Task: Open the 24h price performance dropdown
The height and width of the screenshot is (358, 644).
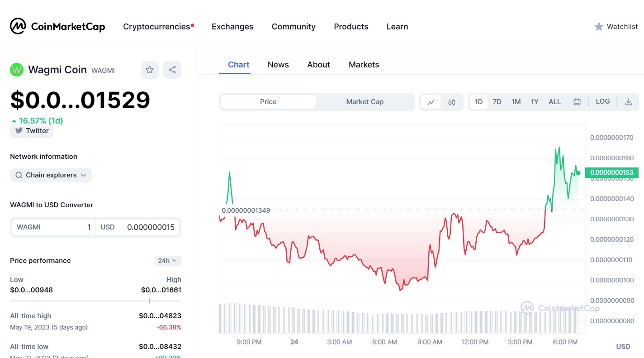Action: pos(168,261)
